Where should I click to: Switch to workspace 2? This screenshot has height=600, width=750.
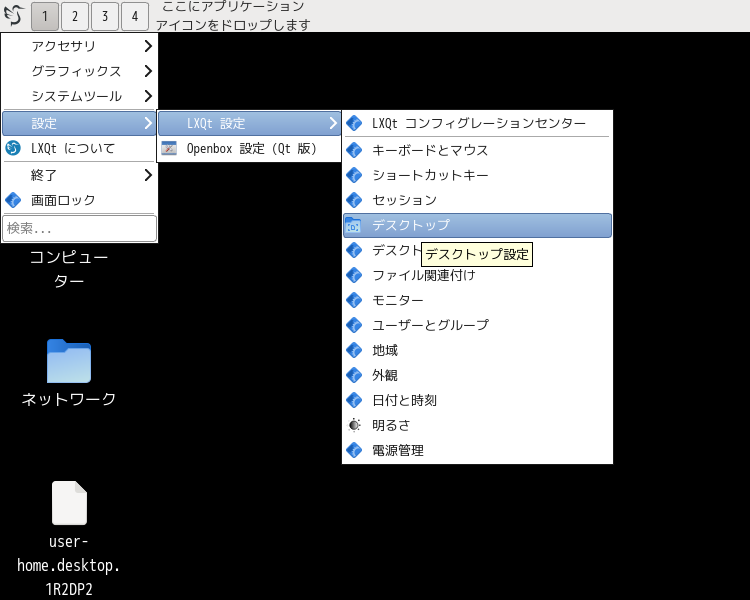(75, 16)
